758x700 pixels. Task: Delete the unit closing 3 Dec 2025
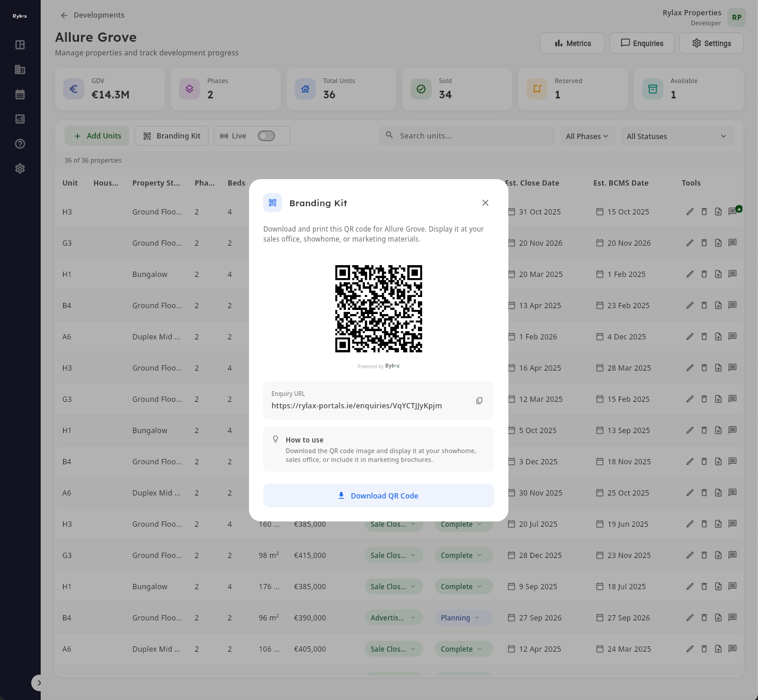704,461
